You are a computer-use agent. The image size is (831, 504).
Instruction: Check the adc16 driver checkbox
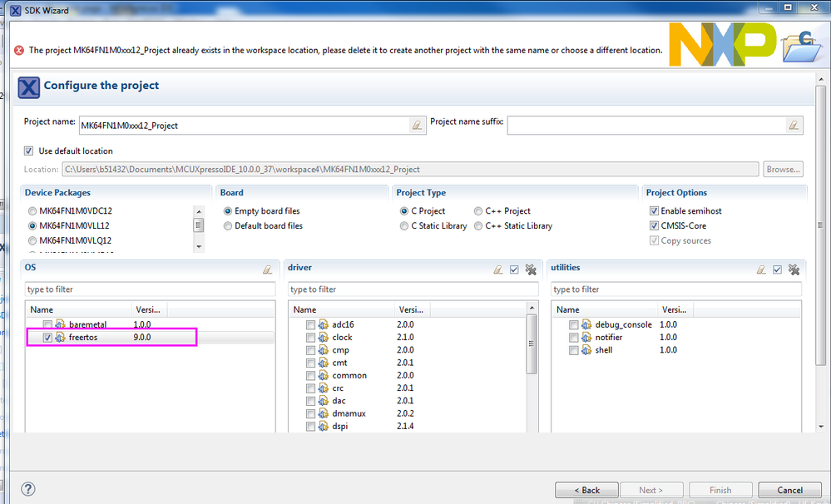click(310, 324)
